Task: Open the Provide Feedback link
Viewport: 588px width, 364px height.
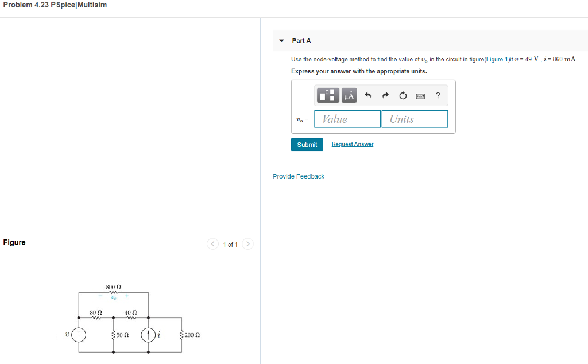Action: pyautogui.click(x=298, y=176)
